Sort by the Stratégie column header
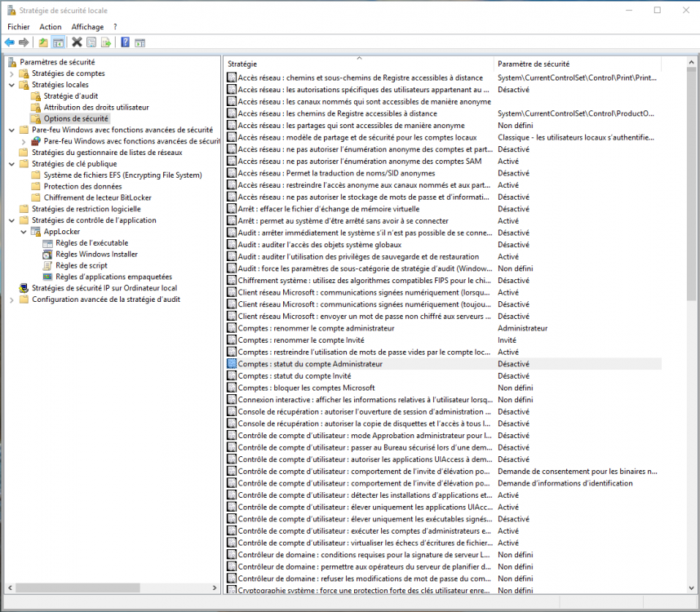 click(x=359, y=64)
